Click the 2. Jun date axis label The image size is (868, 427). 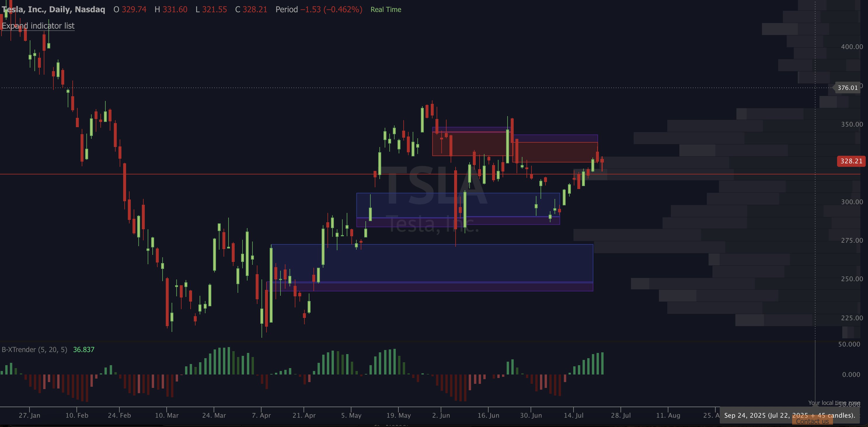point(441,416)
